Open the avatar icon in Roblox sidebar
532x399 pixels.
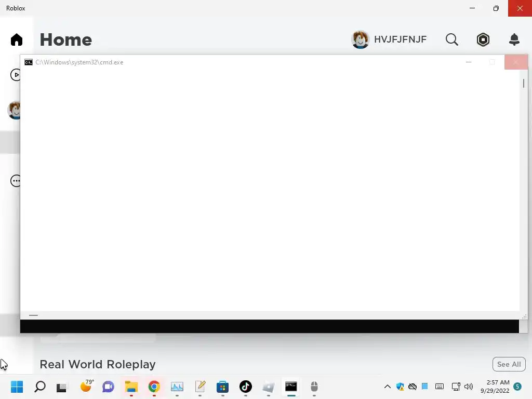point(14,110)
